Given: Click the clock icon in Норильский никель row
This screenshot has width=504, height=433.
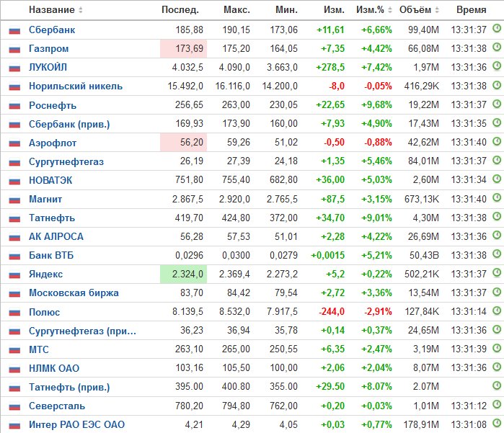Looking at the screenshot, I should pos(497,85).
